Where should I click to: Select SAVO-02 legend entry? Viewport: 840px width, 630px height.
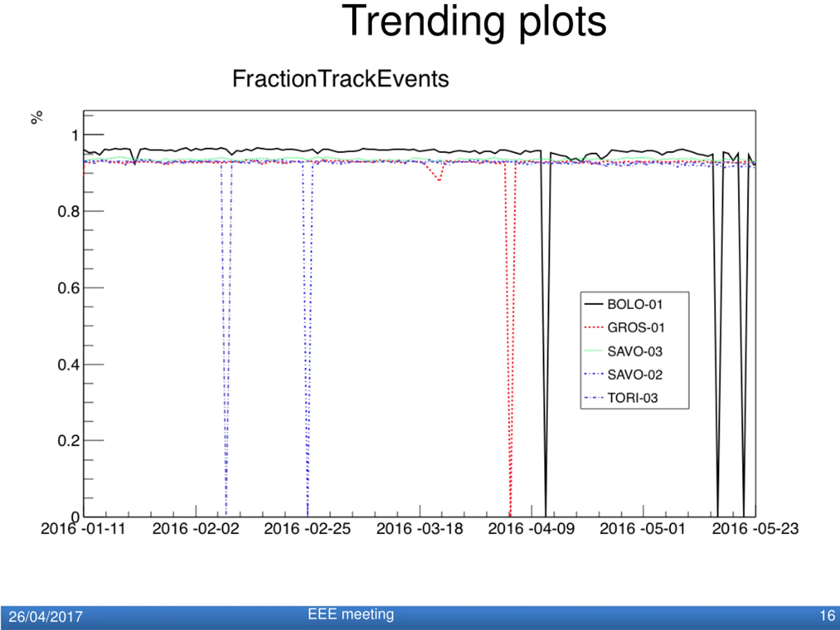click(623, 375)
